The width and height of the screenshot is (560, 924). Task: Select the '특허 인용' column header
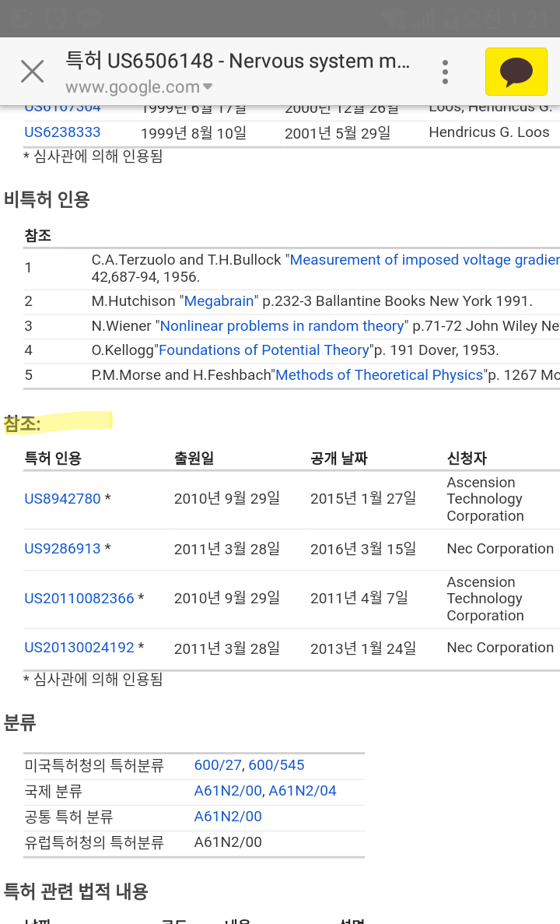coord(53,458)
